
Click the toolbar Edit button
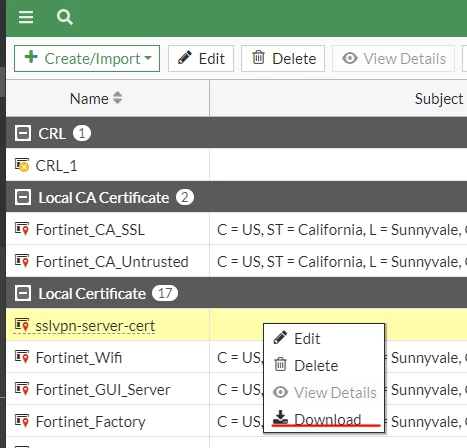[x=201, y=59]
